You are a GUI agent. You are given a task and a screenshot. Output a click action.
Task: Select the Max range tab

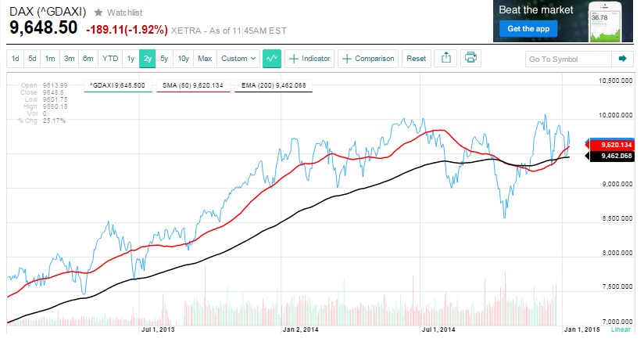pos(204,58)
